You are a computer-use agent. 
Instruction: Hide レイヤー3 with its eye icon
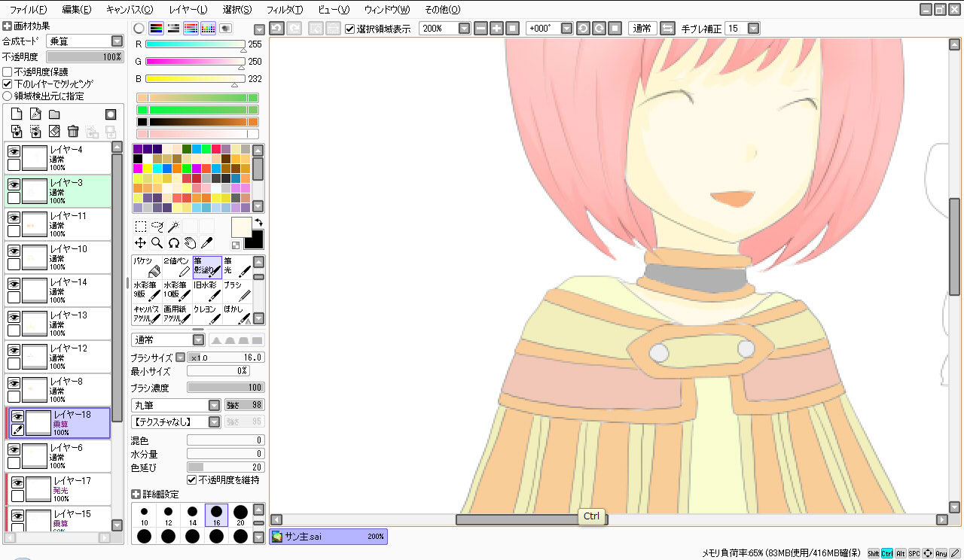coord(14,184)
